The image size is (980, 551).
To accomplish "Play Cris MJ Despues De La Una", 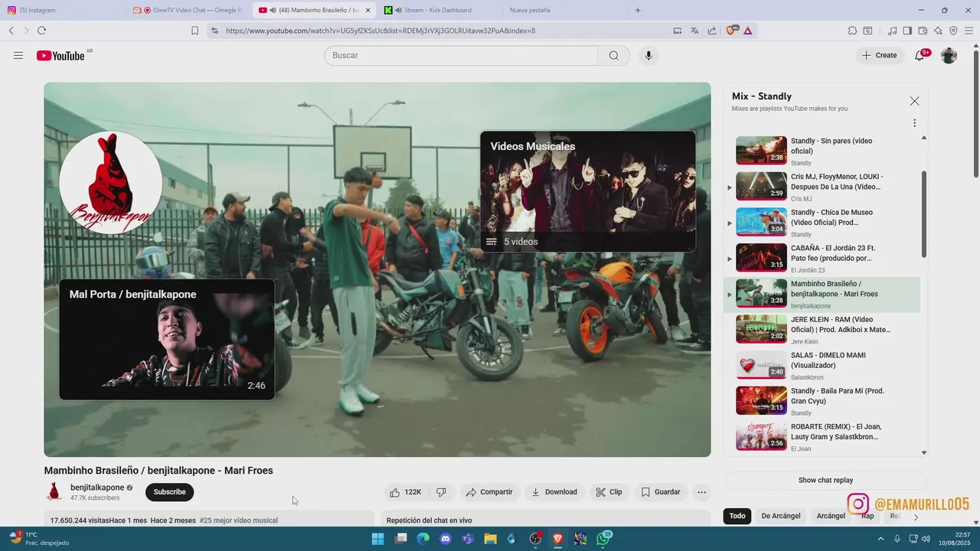I will pos(822,187).
